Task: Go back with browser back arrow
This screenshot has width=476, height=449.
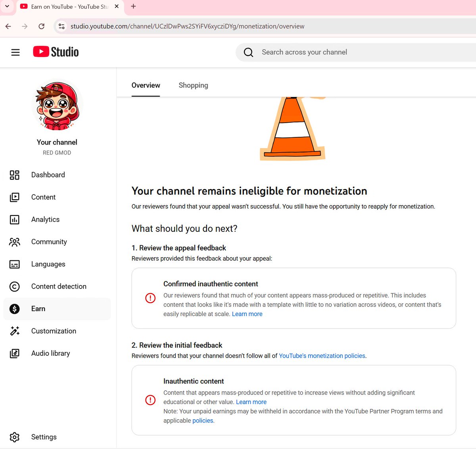Action: [8, 26]
